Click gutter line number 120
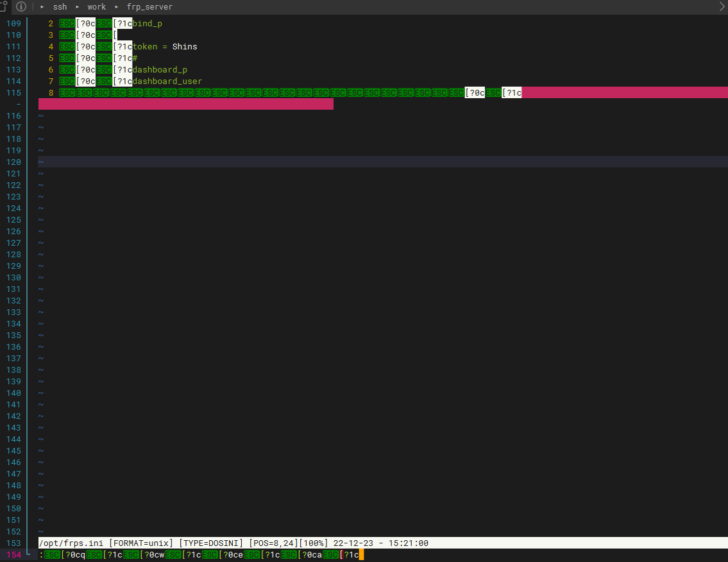Screen dimensions: 728x562 pyautogui.click(x=13, y=162)
